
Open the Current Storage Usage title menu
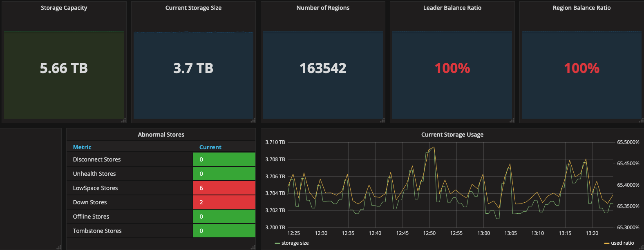tap(452, 135)
